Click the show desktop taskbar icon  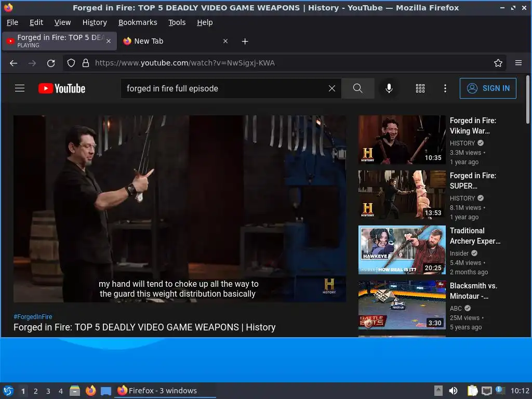pos(106,391)
